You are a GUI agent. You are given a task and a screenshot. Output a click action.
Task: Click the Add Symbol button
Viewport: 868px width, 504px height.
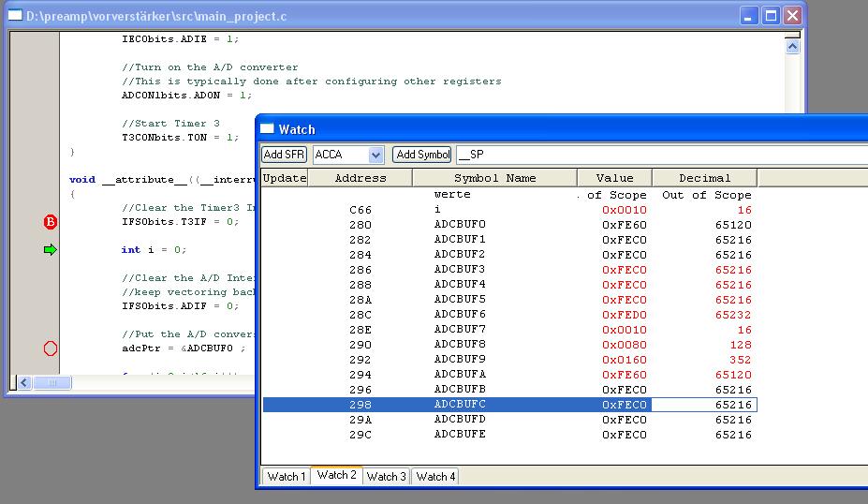422,155
